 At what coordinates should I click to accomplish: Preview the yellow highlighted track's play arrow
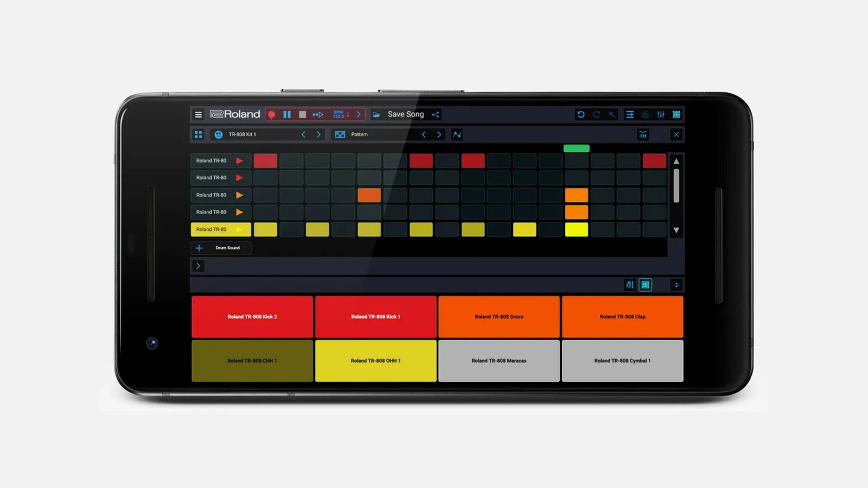pos(239,229)
